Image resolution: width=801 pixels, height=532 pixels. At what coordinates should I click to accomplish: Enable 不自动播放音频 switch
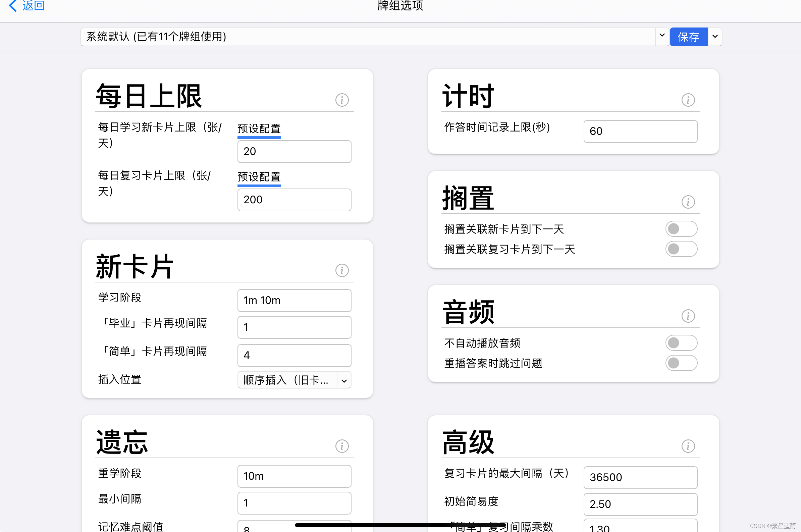pos(681,343)
